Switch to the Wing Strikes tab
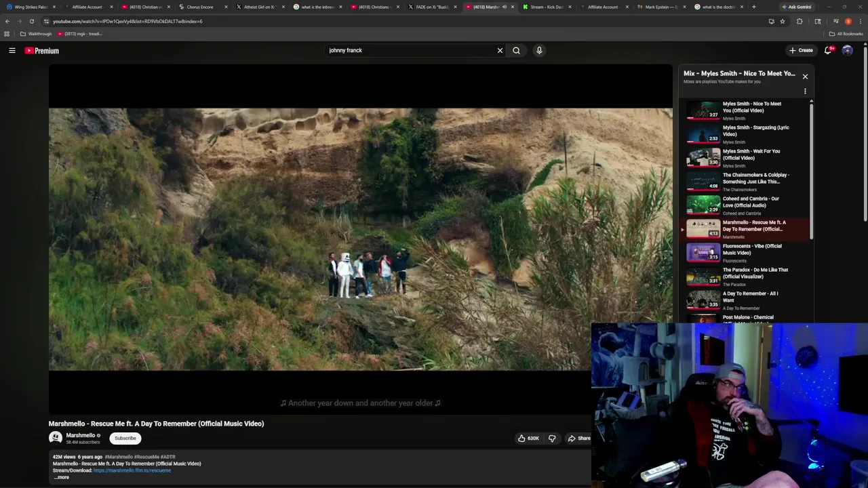868x488 pixels. click(31, 7)
